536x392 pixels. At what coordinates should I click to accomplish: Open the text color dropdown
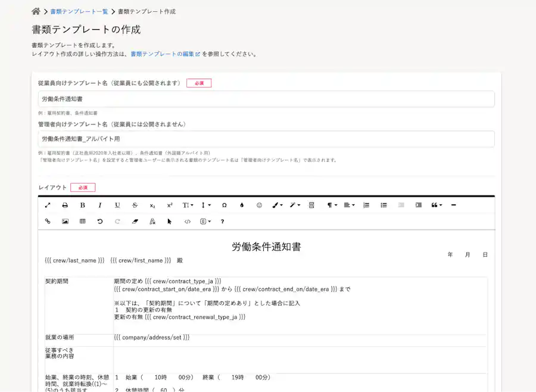[277, 205]
